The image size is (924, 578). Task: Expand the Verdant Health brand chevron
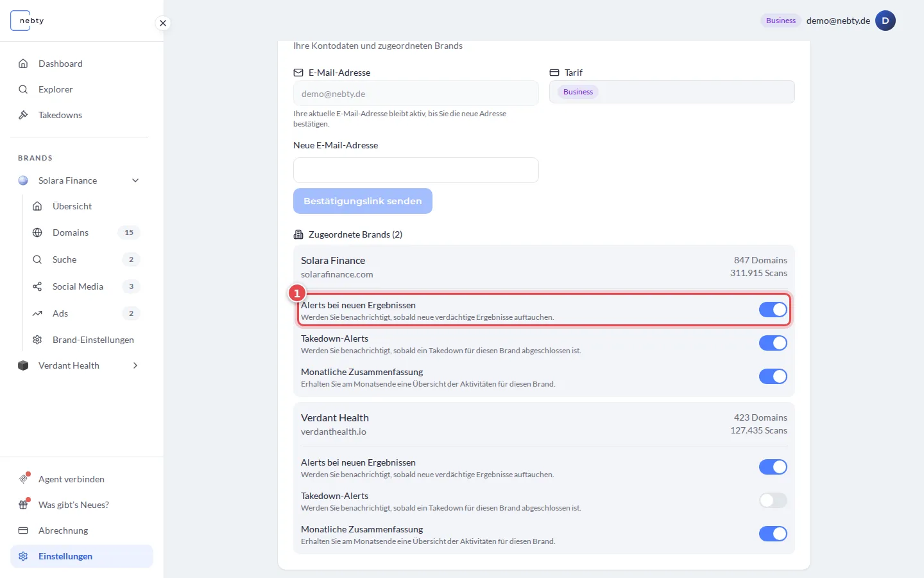[x=135, y=365]
